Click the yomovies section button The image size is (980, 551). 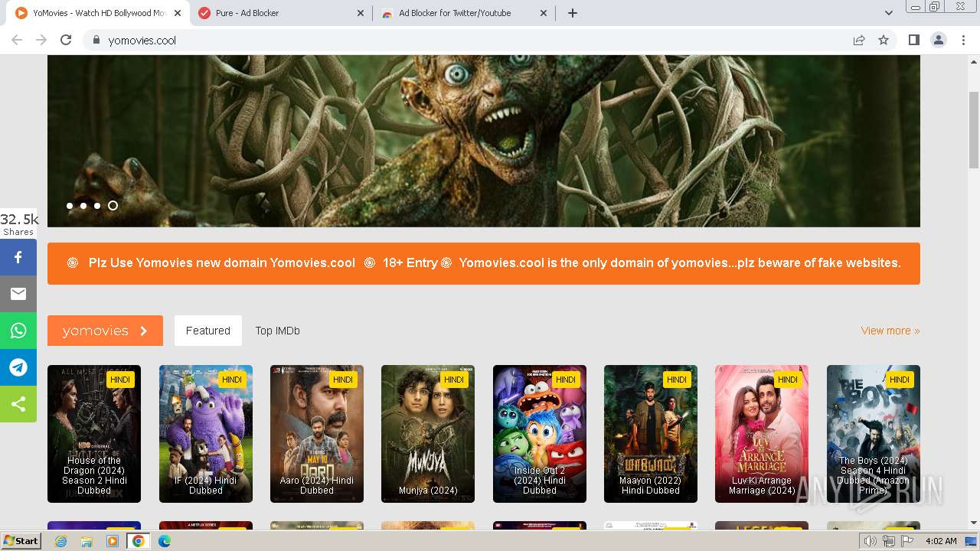click(x=105, y=331)
